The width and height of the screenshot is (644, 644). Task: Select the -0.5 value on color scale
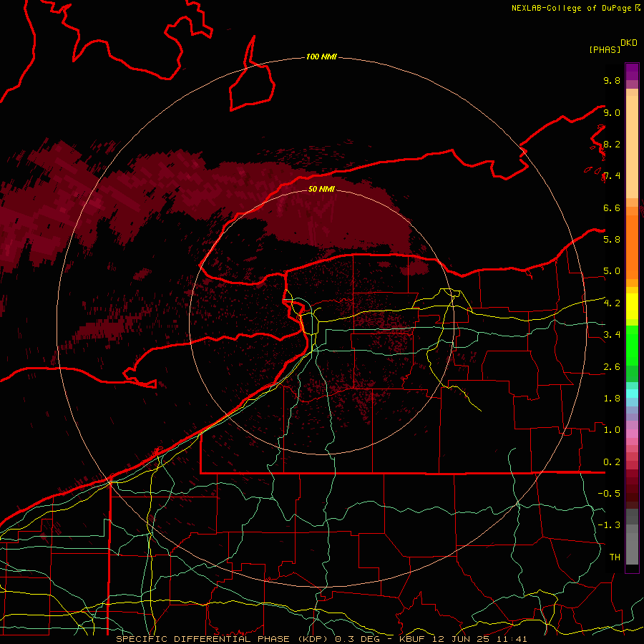pyautogui.click(x=609, y=494)
